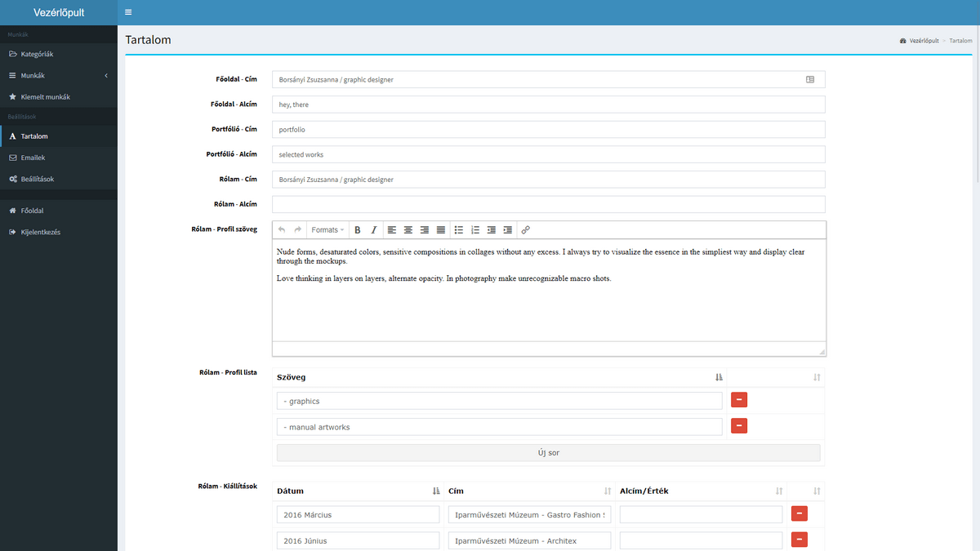Go to Emailek in the sidebar
This screenshot has width=980, height=551.
point(33,158)
